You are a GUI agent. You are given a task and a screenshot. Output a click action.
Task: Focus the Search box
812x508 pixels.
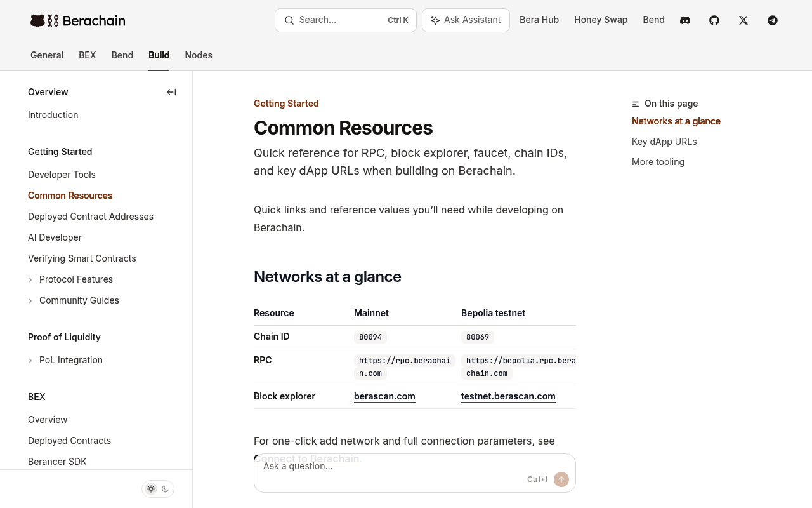[x=346, y=20]
